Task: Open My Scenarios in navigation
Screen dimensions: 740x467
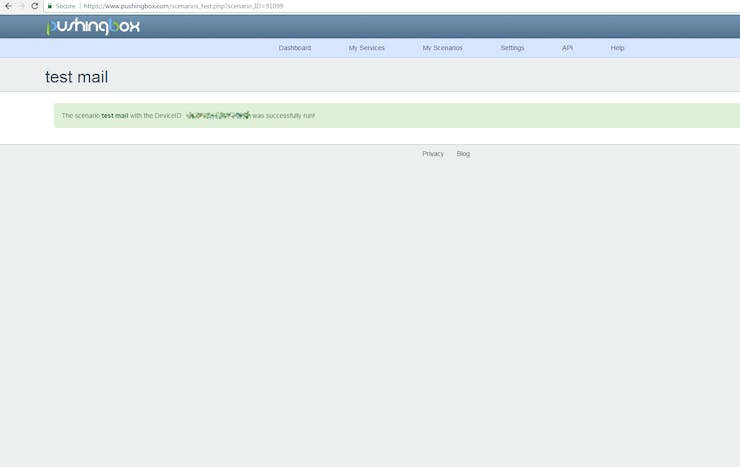Action: (442, 48)
